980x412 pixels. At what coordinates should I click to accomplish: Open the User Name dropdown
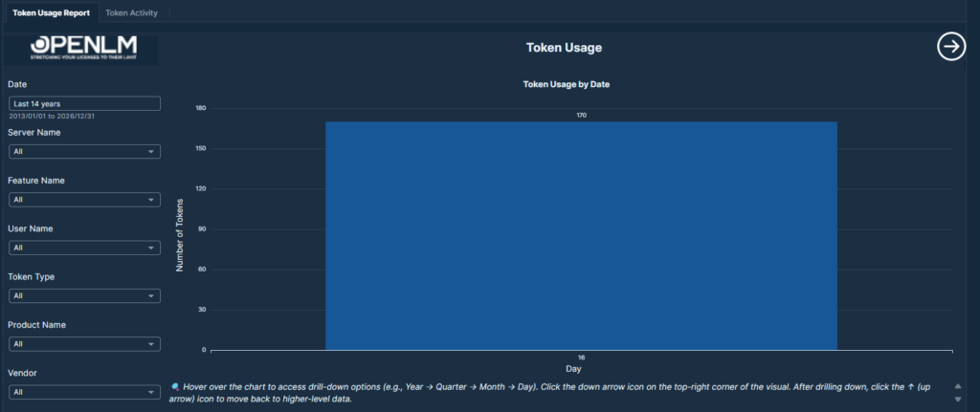(x=84, y=249)
